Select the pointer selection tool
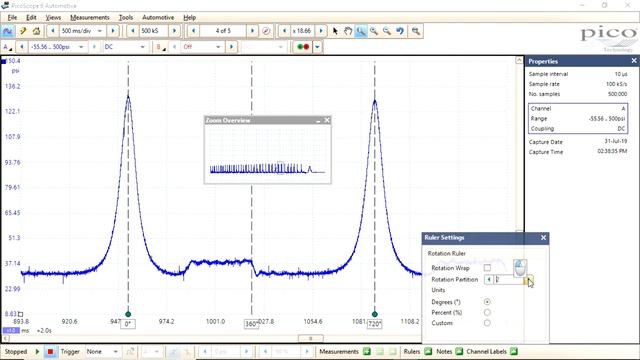Screen dimensions: 640x360 tap(335, 31)
